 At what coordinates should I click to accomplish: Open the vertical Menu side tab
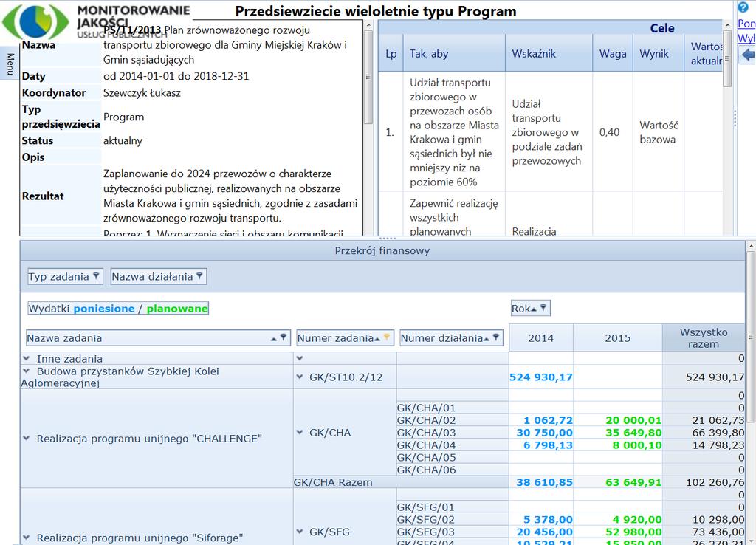tap(9, 64)
